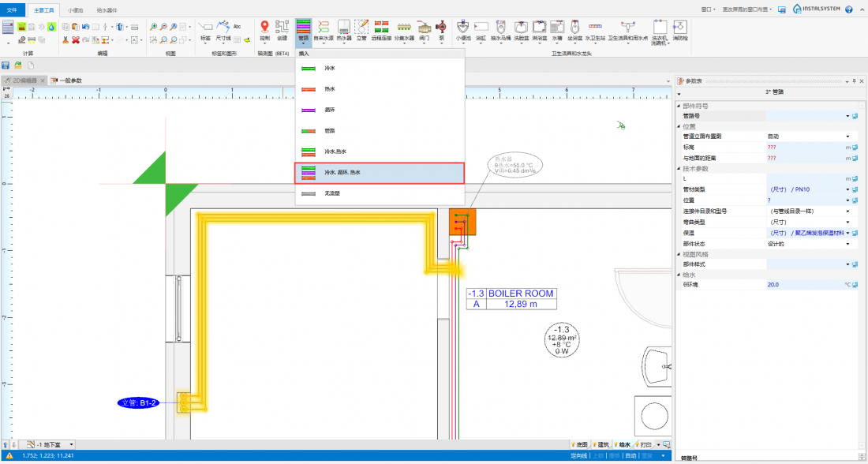Toggle the 给水 layer visibility tab
Screen dimensions: 868x464
[x=622, y=444]
